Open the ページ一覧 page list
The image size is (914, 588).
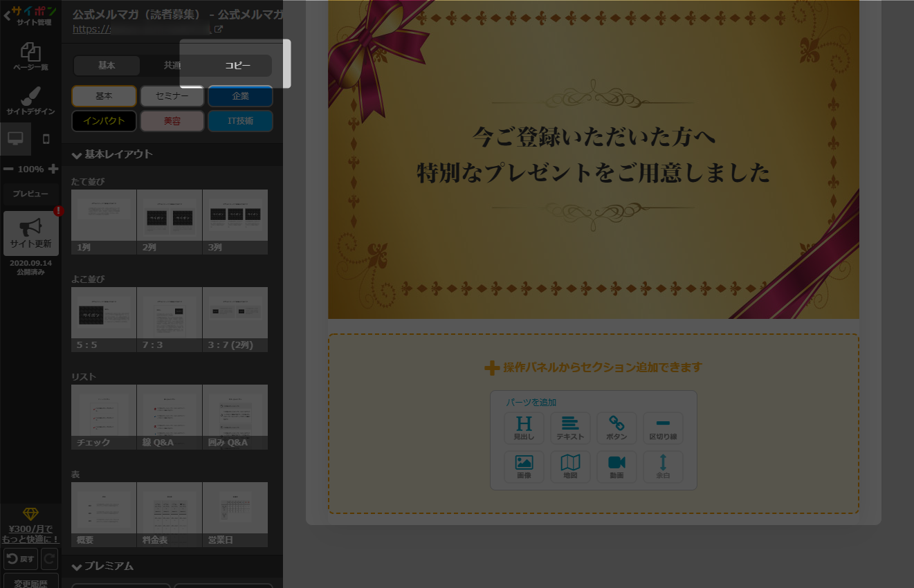(x=30, y=57)
